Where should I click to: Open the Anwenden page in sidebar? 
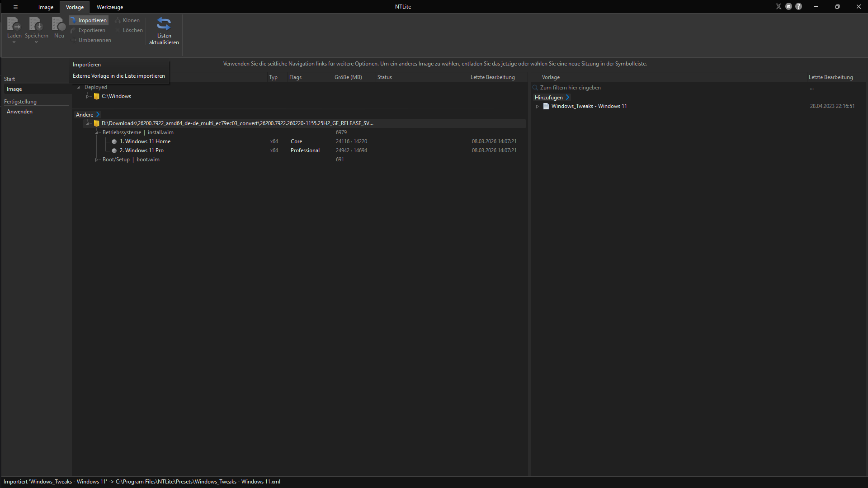pyautogui.click(x=19, y=112)
